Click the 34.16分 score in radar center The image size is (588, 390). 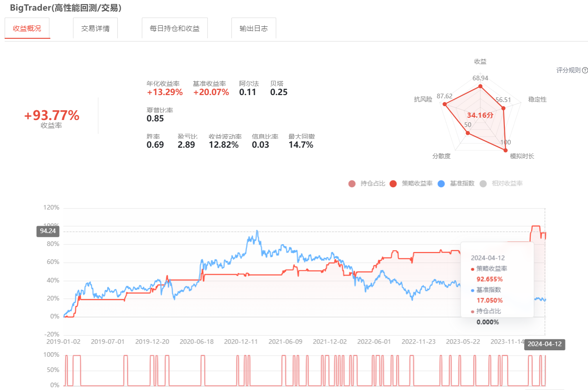pyautogui.click(x=480, y=115)
